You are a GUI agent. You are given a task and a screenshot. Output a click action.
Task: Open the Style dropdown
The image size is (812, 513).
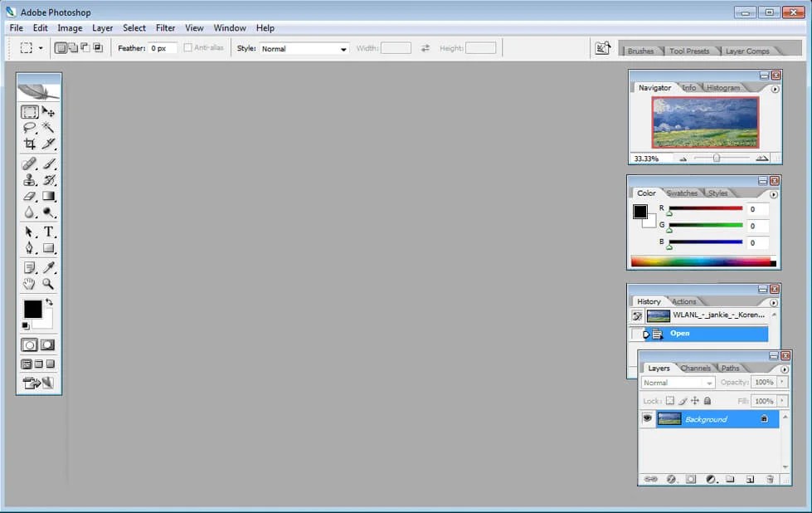(303, 47)
